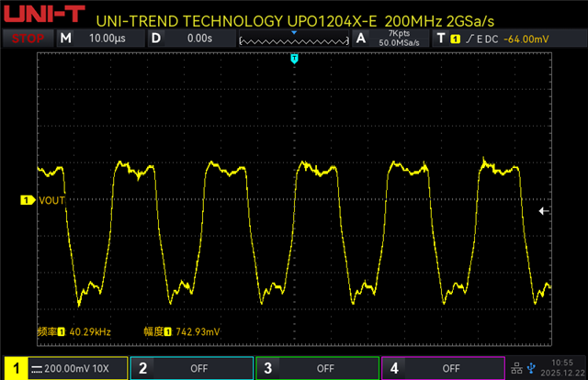The width and height of the screenshot is (588, 380).
Task: Select the amplitude measurement 742.93mV readout
Action: (182, 331)
